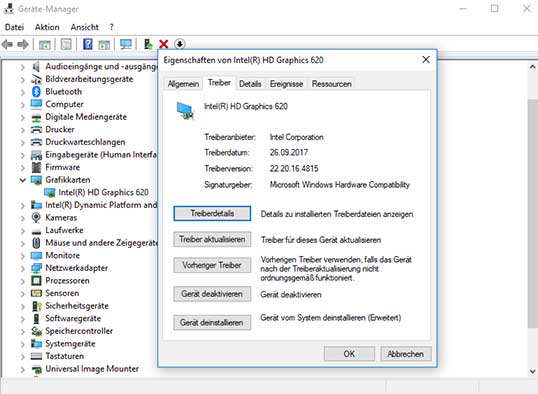Click the Netzwerkadapter icon in the tree

coord(36,268)
